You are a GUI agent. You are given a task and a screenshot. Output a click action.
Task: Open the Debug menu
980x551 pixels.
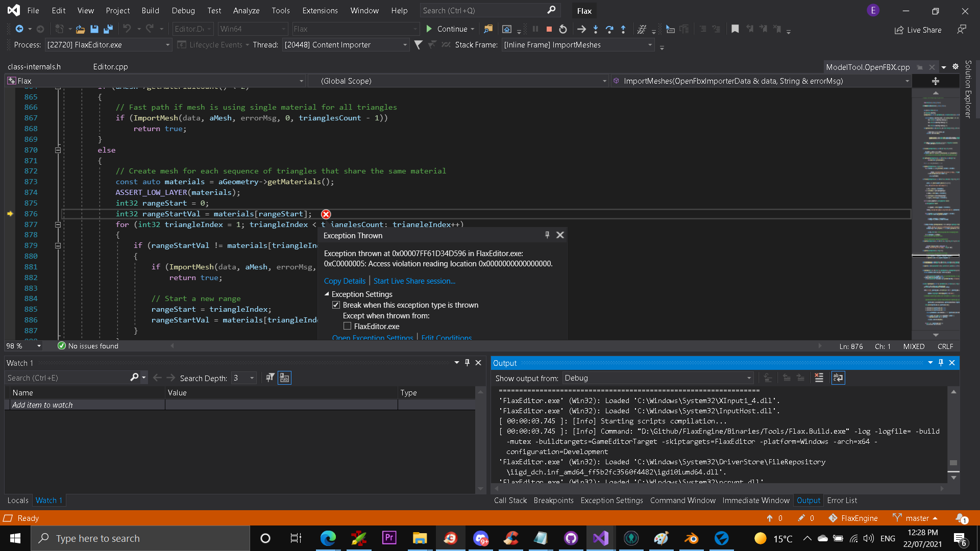tap(183, 10)
